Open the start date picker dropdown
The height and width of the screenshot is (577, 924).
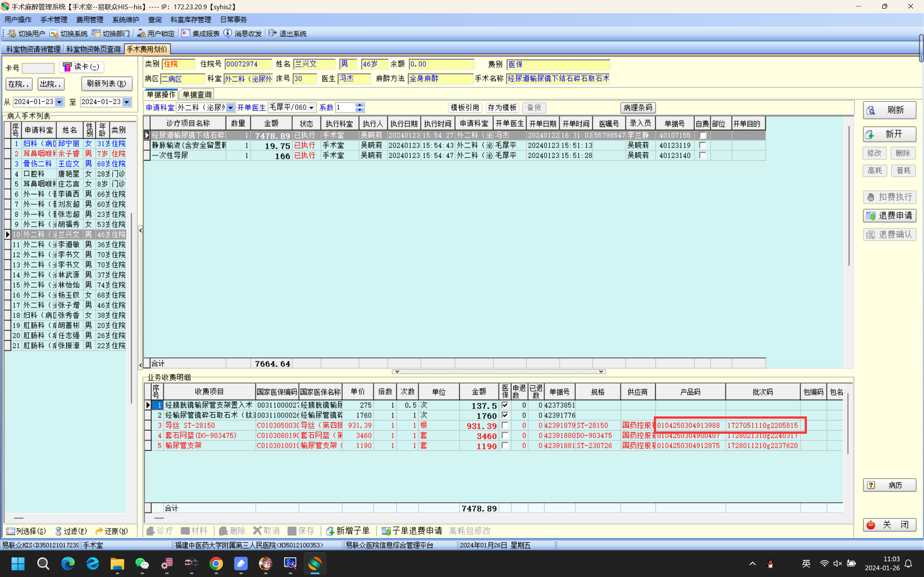[x=59, y=102]
